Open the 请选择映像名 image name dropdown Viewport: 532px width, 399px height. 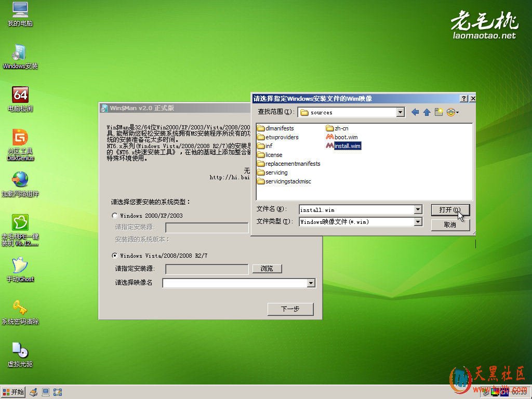(311, 283)
